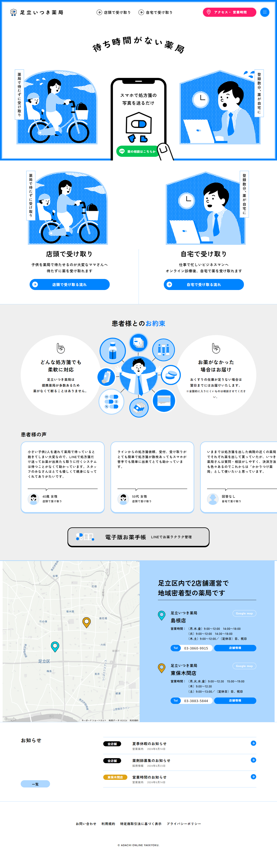This screenshot has height=868, width=277.
Task: Click 自宅で受け取る流れ button
Action: pyautogui.click(x=203, y=284)
